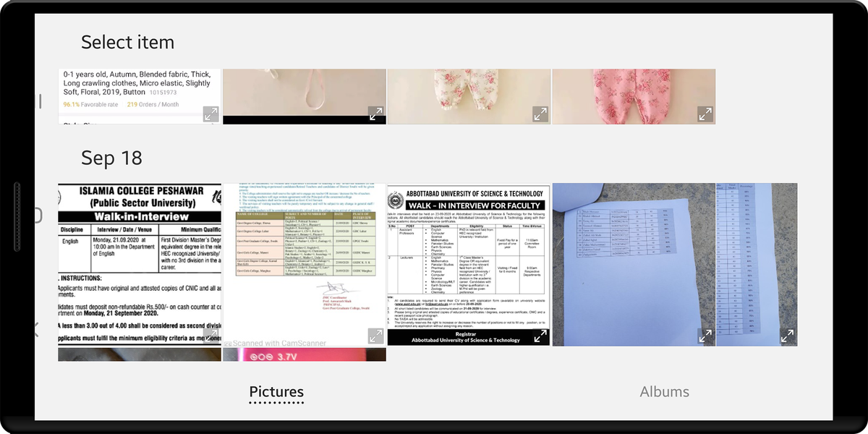The width and height of the screenshot is (868, 434).
Task: Expand the blue-tinted paper list photo
Action: click(x=705, y=336)
